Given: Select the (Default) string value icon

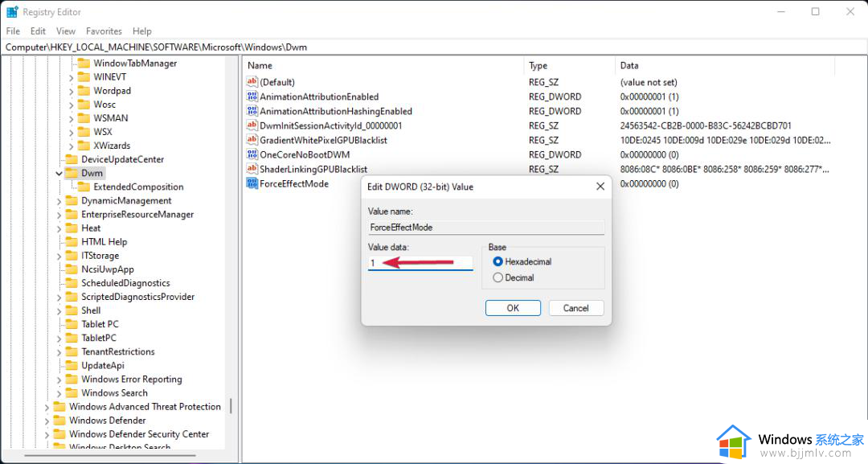Looking at the screenshot, I should pos(252,81).
